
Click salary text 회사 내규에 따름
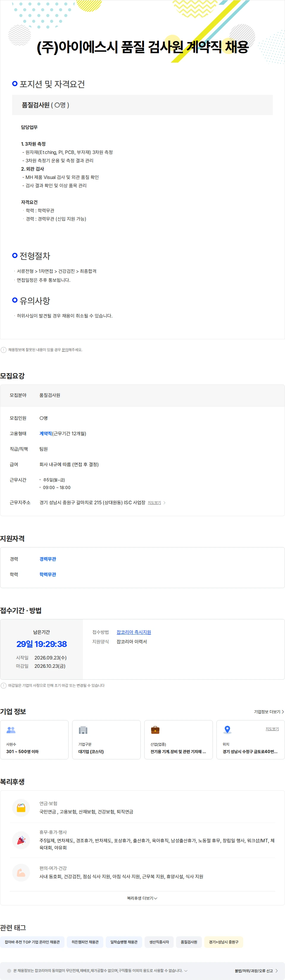69,464
